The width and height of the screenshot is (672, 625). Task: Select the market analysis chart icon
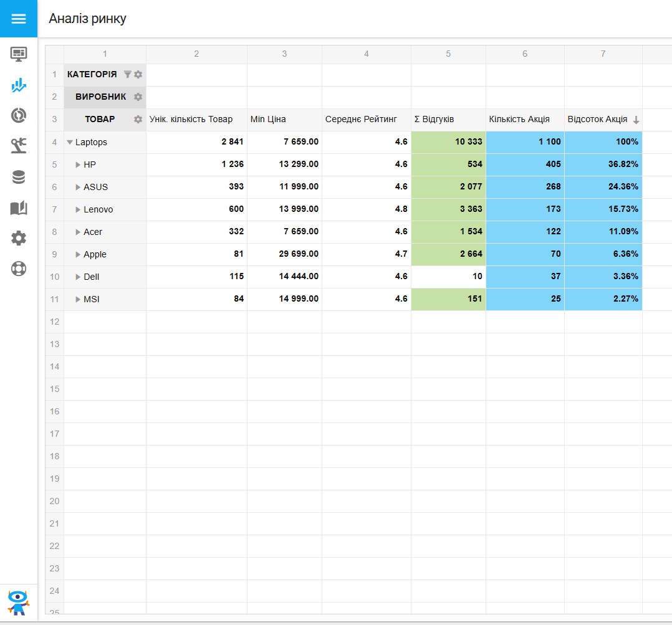pos(19,85)
